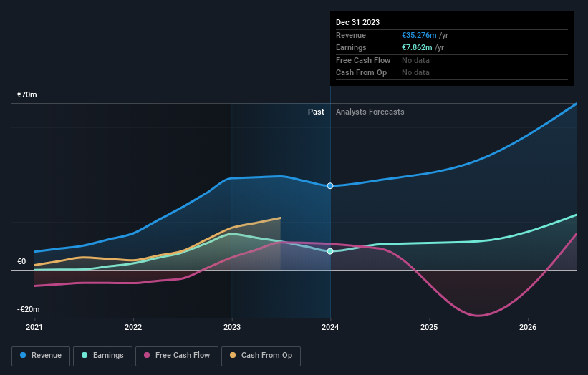This screenshot has height=375, width=588.
Task: Click No data in Cash From Op row
Action: point(415,73)
